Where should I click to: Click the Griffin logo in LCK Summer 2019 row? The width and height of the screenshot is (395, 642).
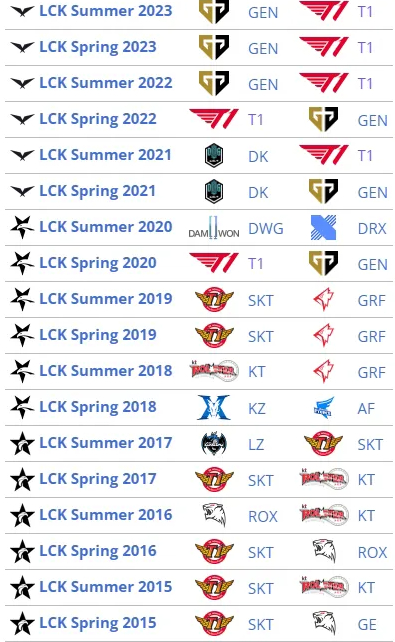click(x=323, y=299)
